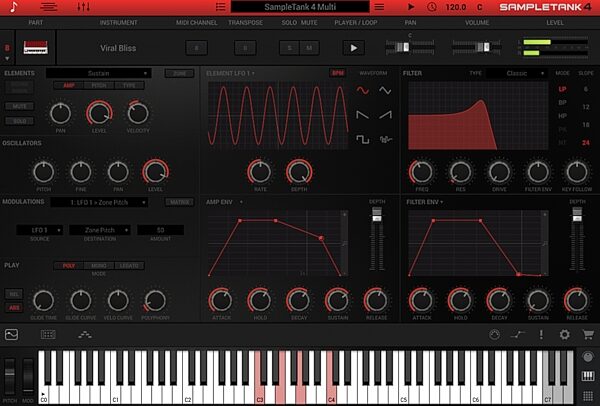This screenshot has height=406, width=600.
Task: Select the rising ramp LFO waveform
Action: (385, 114)
